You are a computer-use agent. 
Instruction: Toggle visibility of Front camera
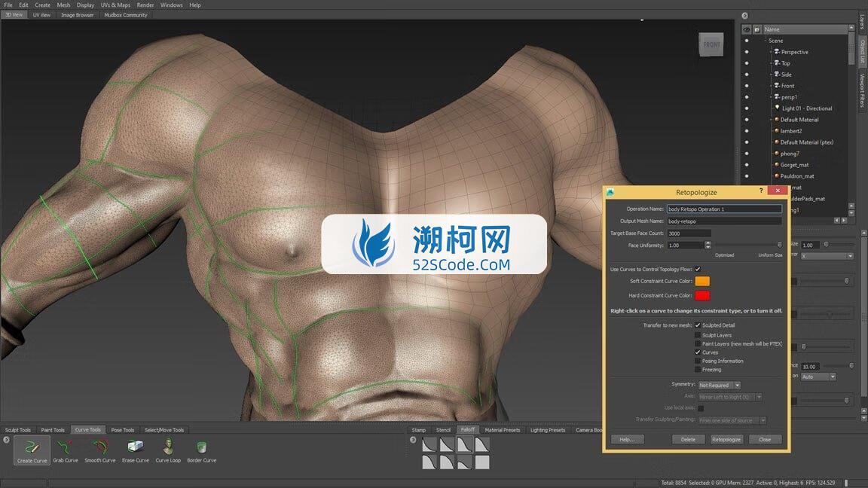coord(746,86)
